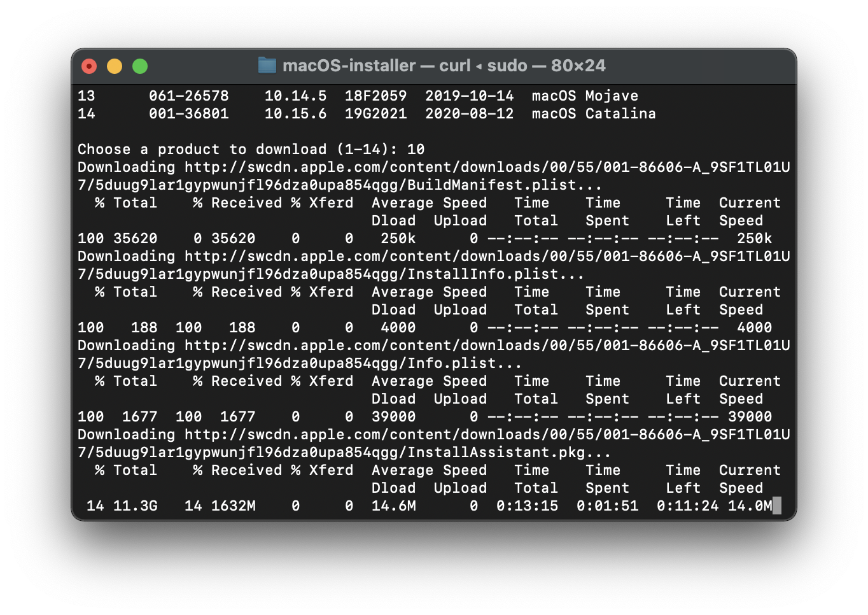The height and width of the screenshot is (615, 868).
Task: Click build number 19G2021 in row 14
Action: (375, 114)
